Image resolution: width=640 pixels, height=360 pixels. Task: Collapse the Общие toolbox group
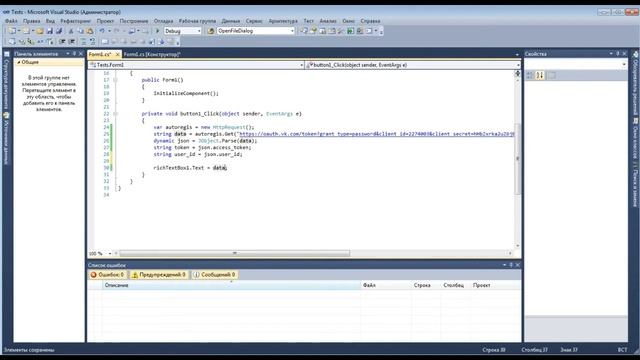[19, 62]
